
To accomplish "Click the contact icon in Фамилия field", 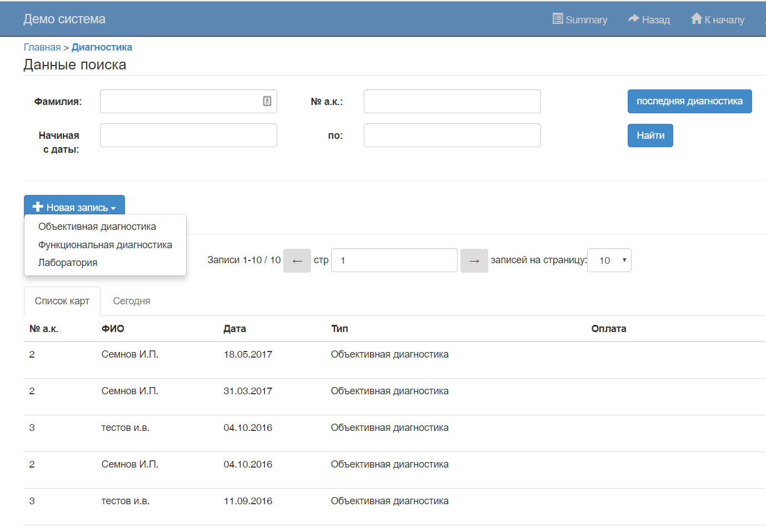I will 267,101.
